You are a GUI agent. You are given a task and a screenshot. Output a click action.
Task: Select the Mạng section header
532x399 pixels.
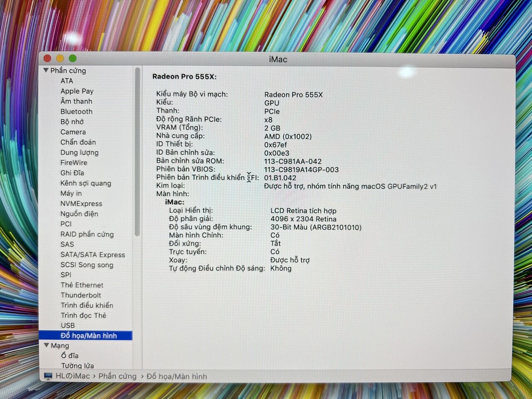coord(60,345)
